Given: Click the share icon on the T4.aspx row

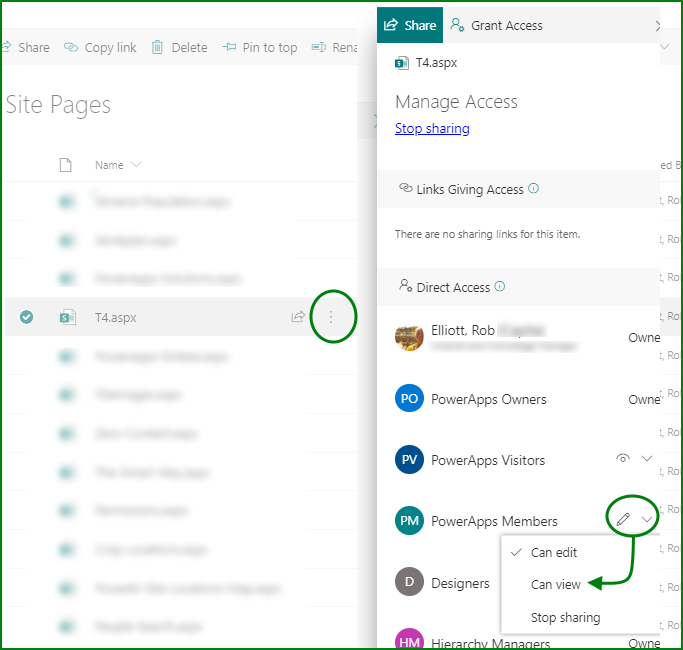Looking at the screenshot, I should [x=298, y=317].
